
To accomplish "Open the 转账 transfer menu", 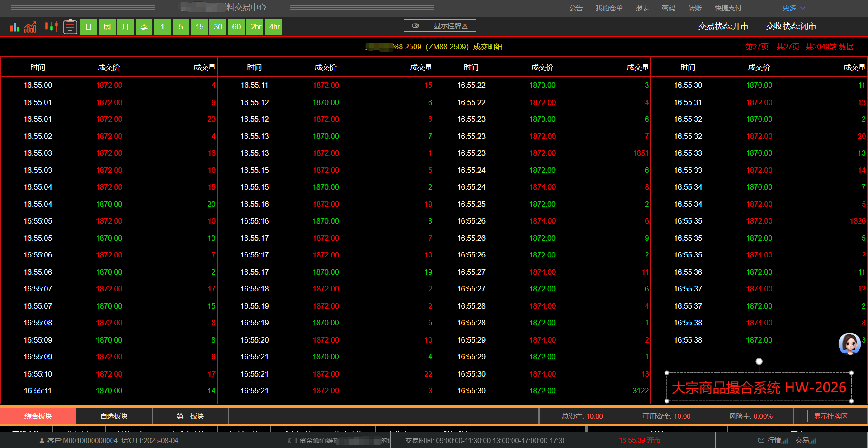I will coord(695,8).
